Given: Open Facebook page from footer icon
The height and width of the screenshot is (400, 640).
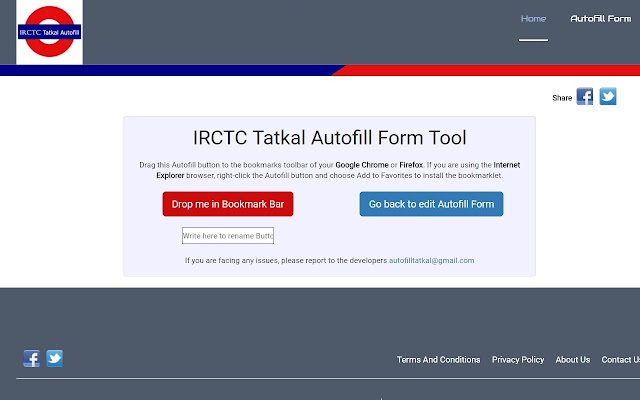Looking at the screenshot, I should [x=31, y=358].
